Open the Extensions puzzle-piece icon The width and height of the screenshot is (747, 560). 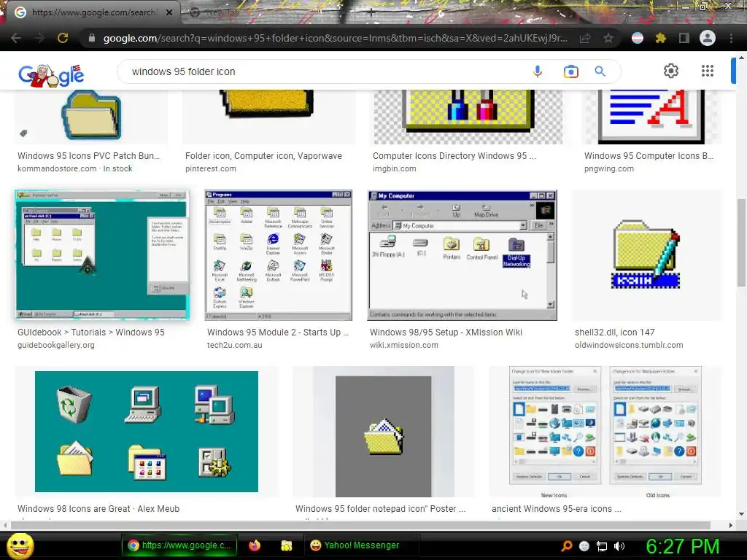point(661,38)
